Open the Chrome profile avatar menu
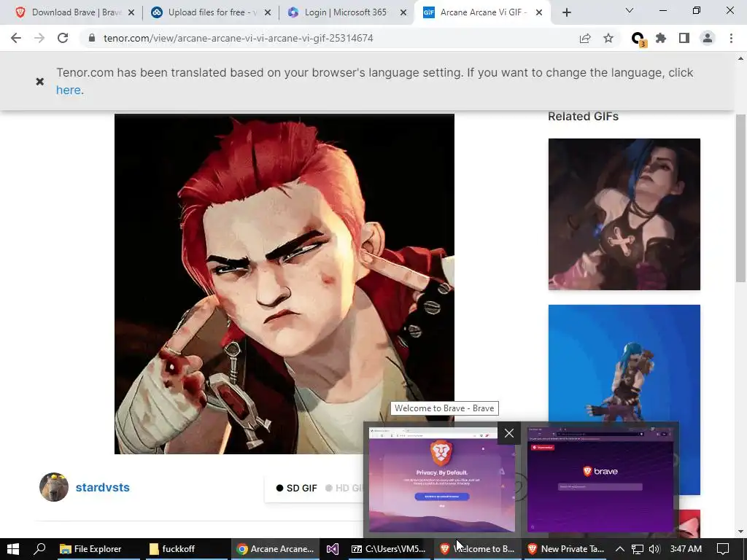The width and height of the screenshot is (747, 560). (x=708, y=38)
